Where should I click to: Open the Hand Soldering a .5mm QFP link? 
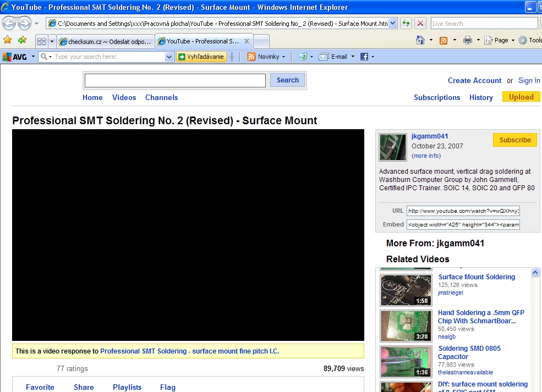pos(481,317)
